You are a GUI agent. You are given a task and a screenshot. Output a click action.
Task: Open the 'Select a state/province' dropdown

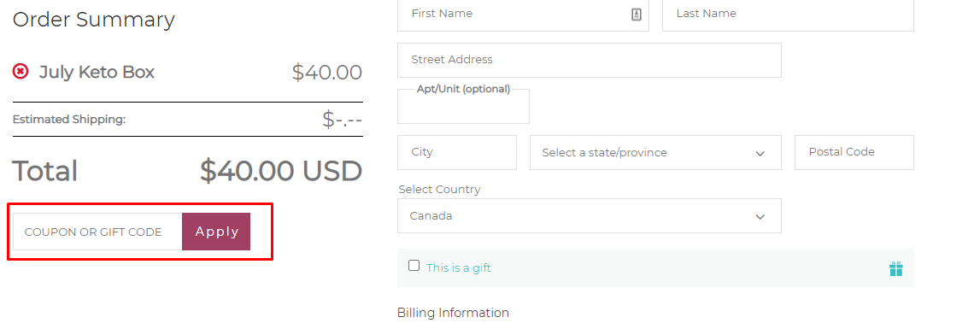[x=655, y=152]
